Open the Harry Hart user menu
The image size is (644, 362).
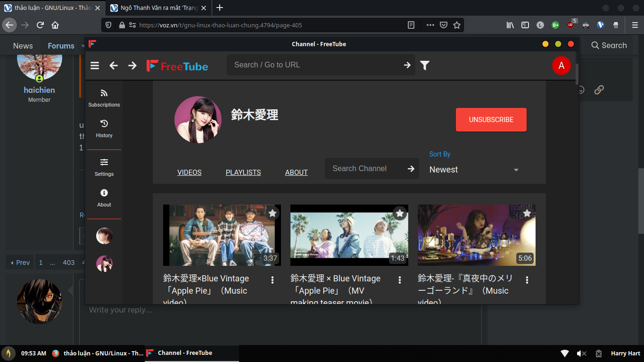coord(626,354)
